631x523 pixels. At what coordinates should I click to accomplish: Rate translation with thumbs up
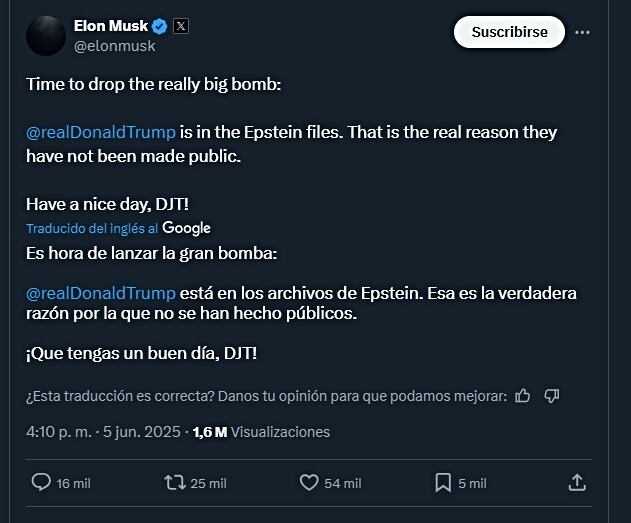pyautogui.click(x=523, y=396)
